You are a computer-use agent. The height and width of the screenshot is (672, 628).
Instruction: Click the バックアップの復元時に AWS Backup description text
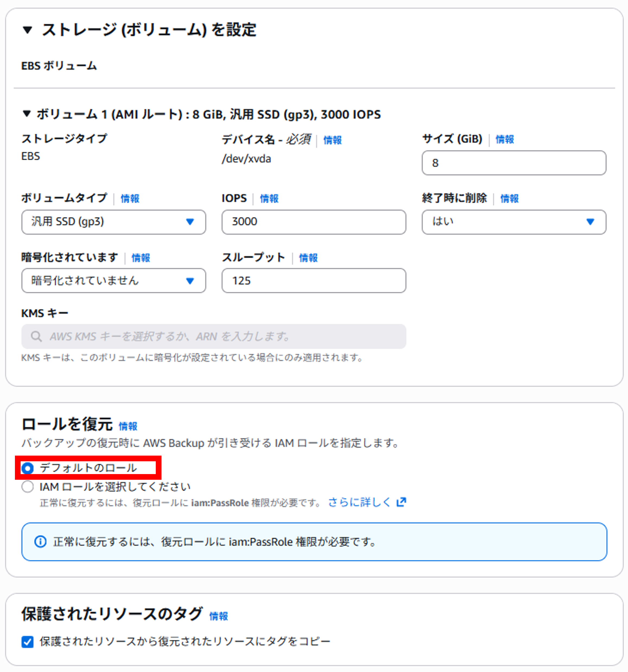[210, 443]
